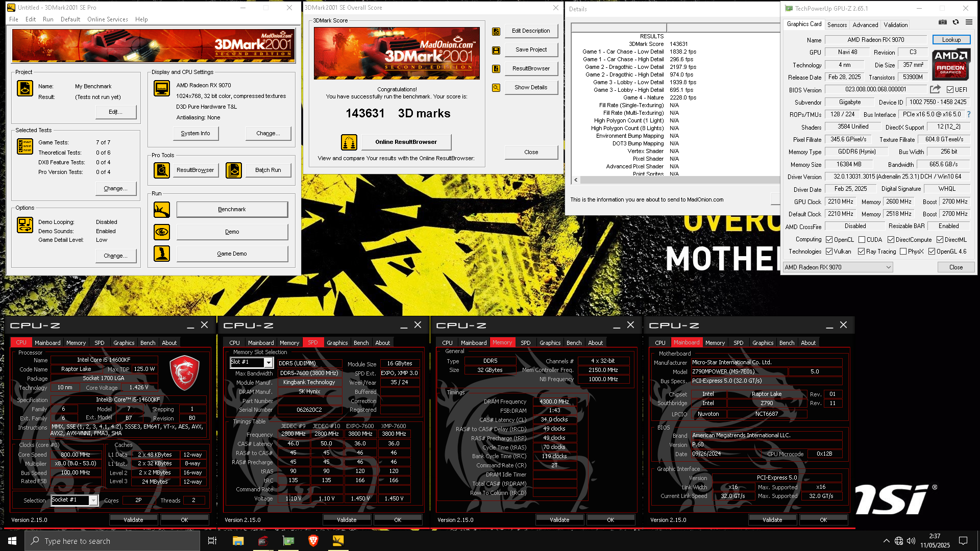
Task: Toggle the OpenCL checkbox
Action: (829, 240)
